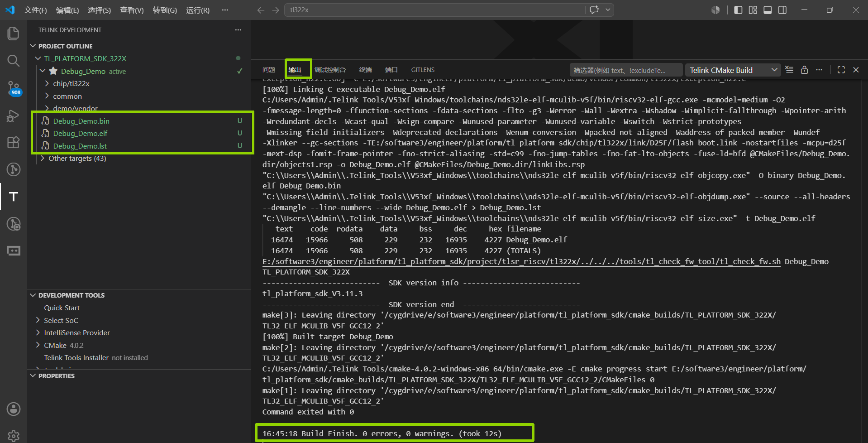Toggle the bottom panel visibility
The width and height of the screenshot is (868, 443).
(768, 10)
